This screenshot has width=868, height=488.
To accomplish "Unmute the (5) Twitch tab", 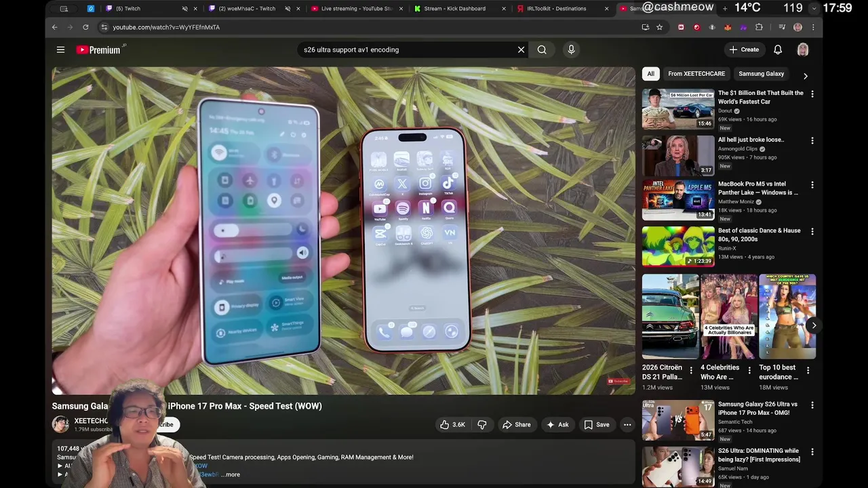I will point(184,9).
